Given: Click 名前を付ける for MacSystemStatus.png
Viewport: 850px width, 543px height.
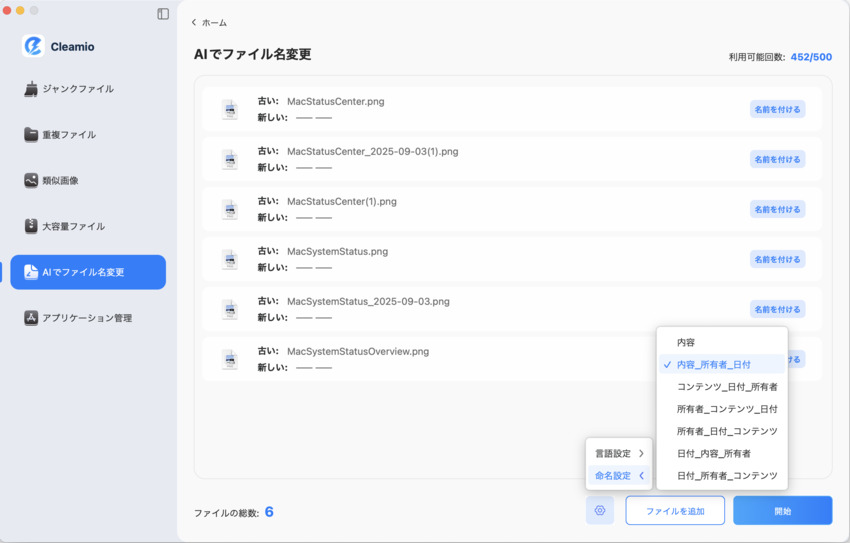Looking at the screenshot, I should pos(777,260).
